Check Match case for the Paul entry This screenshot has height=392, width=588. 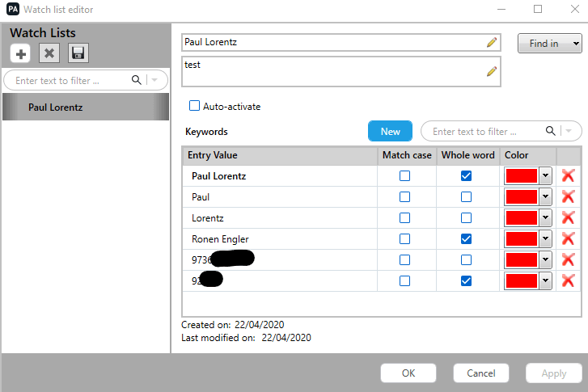coord(404,196)
